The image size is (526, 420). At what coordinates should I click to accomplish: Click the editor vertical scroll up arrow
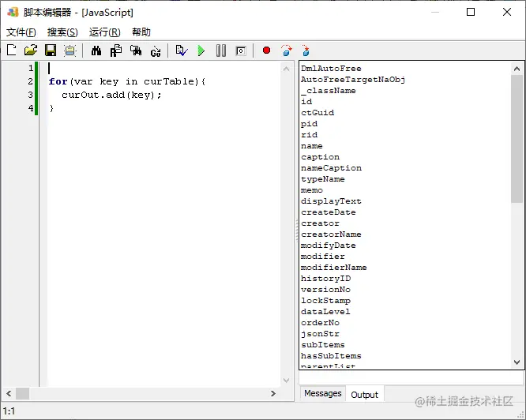click(286, 69)
